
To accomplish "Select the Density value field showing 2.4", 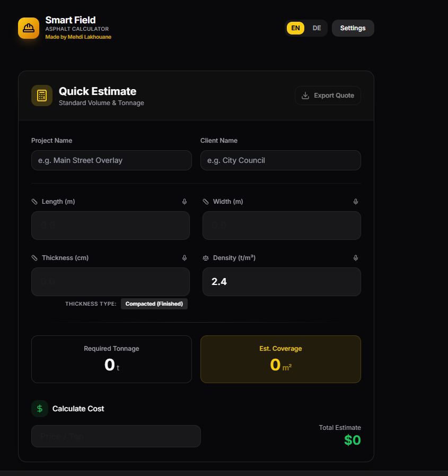I will [x=281, y=282].
